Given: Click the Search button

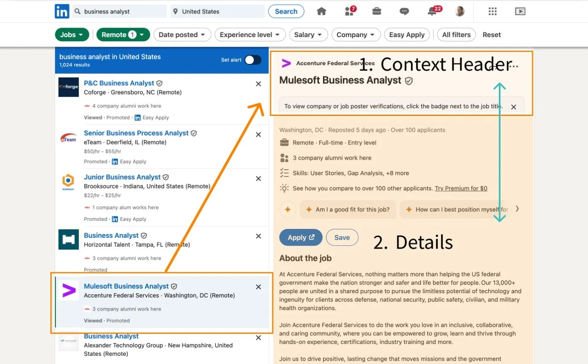Looking at the screenshot, I should [x=286, y=12].
